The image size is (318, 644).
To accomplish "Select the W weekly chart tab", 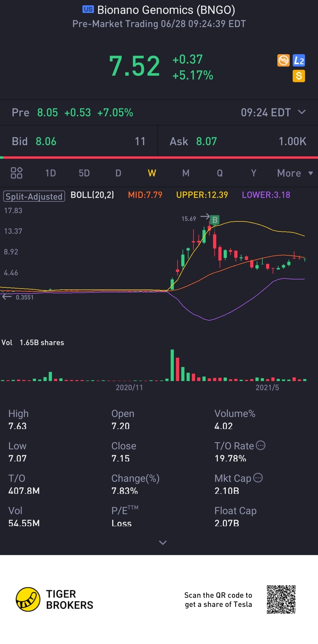I will click(152, 173).
